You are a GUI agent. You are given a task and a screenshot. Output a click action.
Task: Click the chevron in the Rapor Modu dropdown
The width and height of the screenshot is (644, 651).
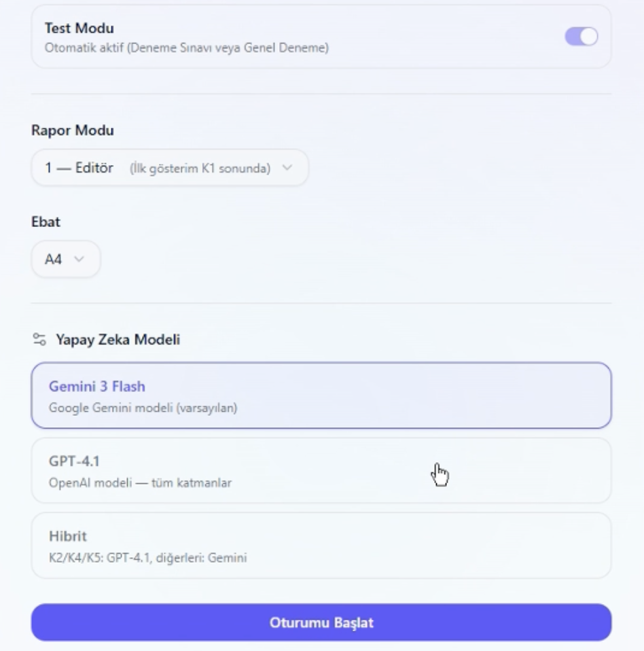coord(287,168)
